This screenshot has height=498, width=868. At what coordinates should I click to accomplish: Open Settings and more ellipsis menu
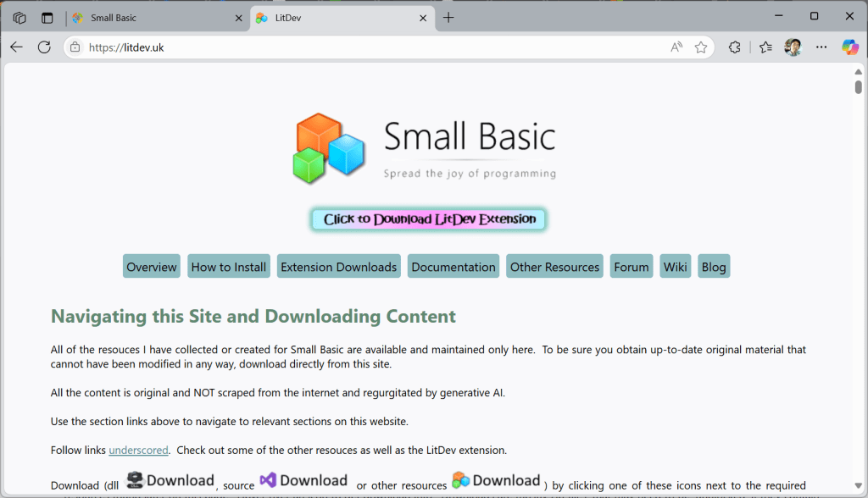click(x=821, y=47)
